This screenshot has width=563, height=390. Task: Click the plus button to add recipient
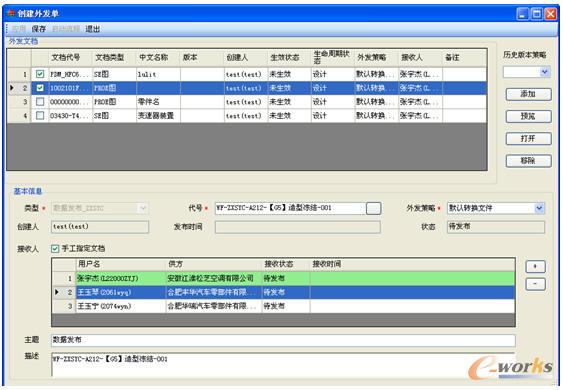tap(535, 266)
